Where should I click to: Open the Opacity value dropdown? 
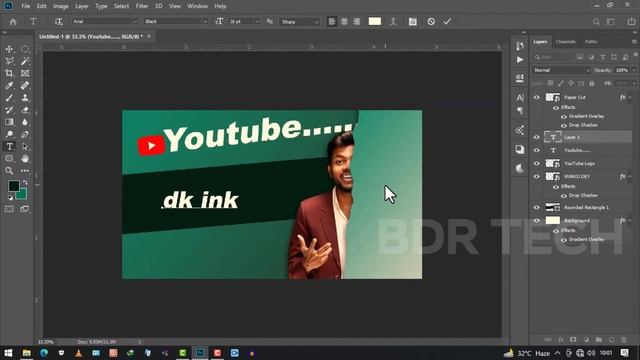click(634, 70)
